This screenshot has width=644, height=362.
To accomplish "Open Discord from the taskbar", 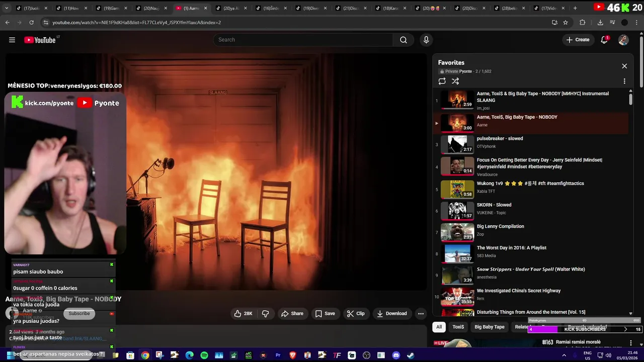I will click(x=396, y=355).
